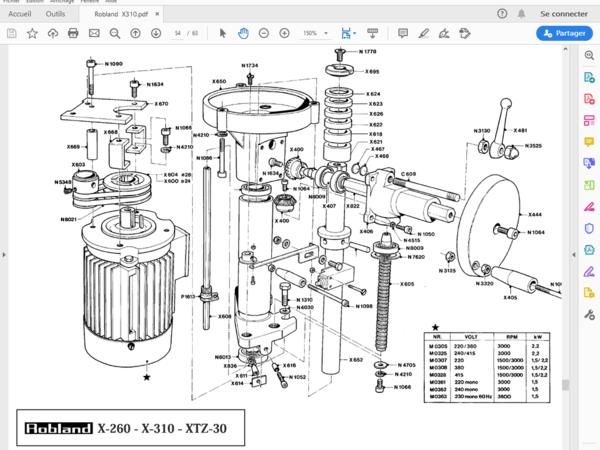The width and height of the screenshot is (600, 450).
Task: Send the file by email envelope icon
Action: (93, 33)
